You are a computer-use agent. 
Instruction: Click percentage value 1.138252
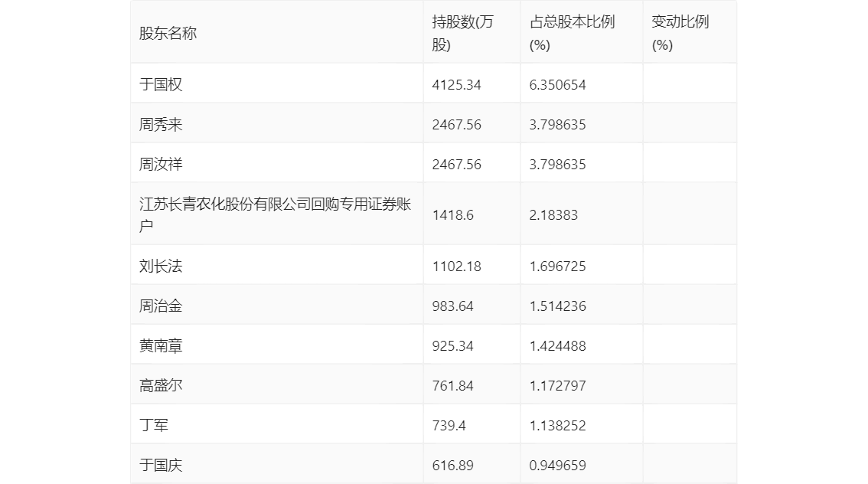(x=557, y=426)
